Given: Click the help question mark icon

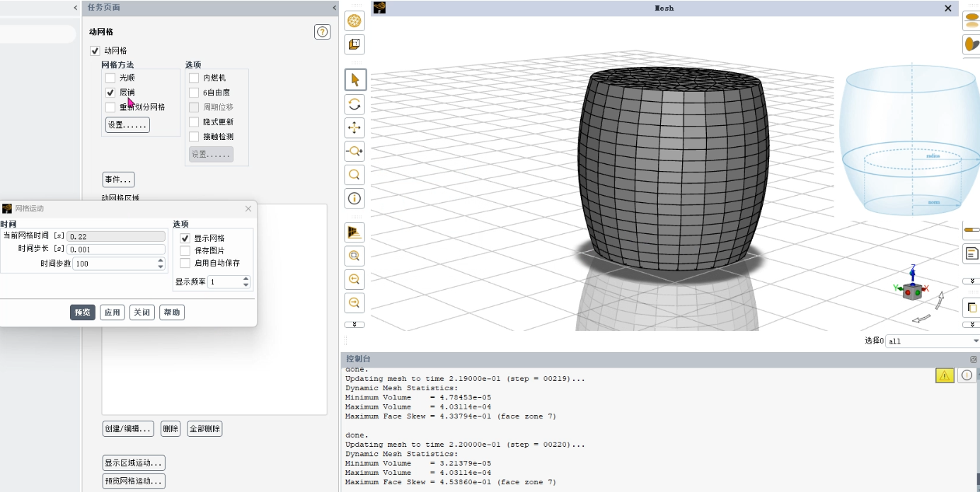Looking at the screenshot, I should (323, 32).
